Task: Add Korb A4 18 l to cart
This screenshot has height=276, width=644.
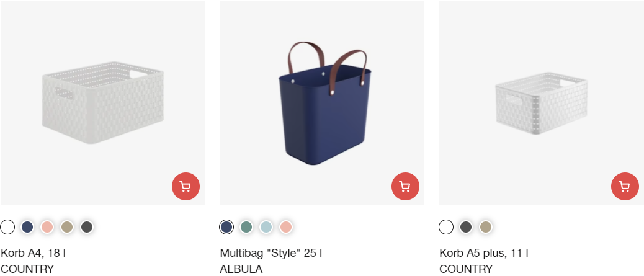Action: (x=186, y=187)
